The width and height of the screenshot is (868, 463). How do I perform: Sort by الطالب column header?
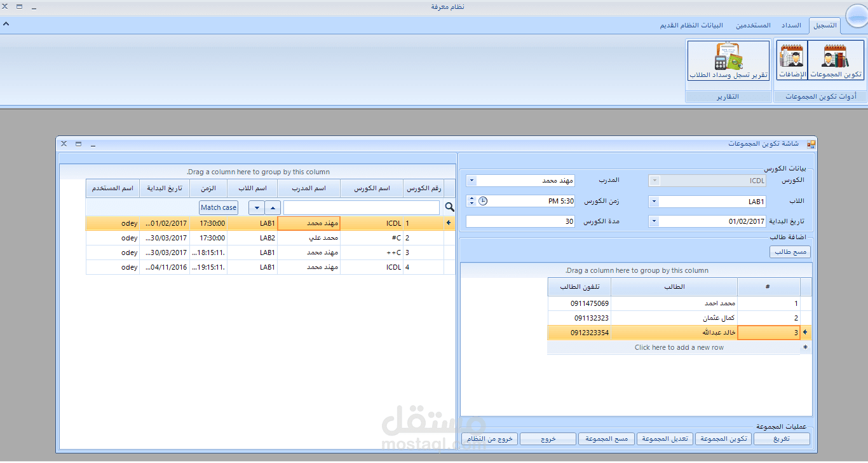click(674, 287)
